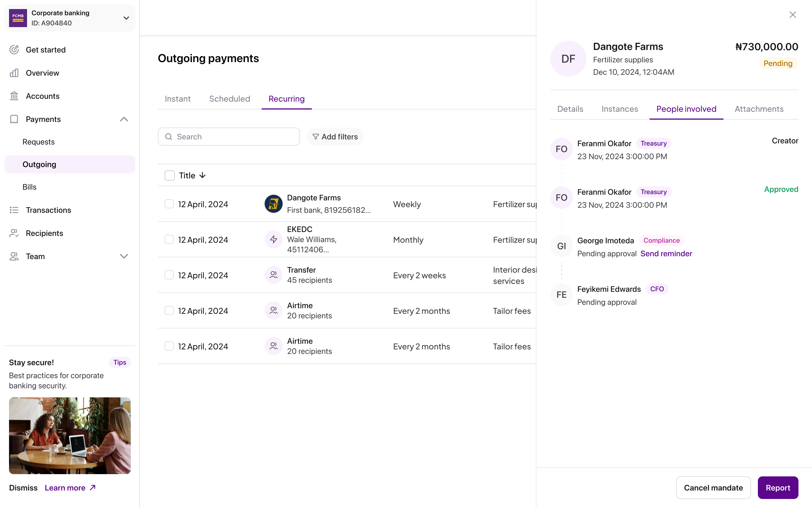Open the Corporate banking account switcher dropdown
812x508 pixels.
(126, 18)
